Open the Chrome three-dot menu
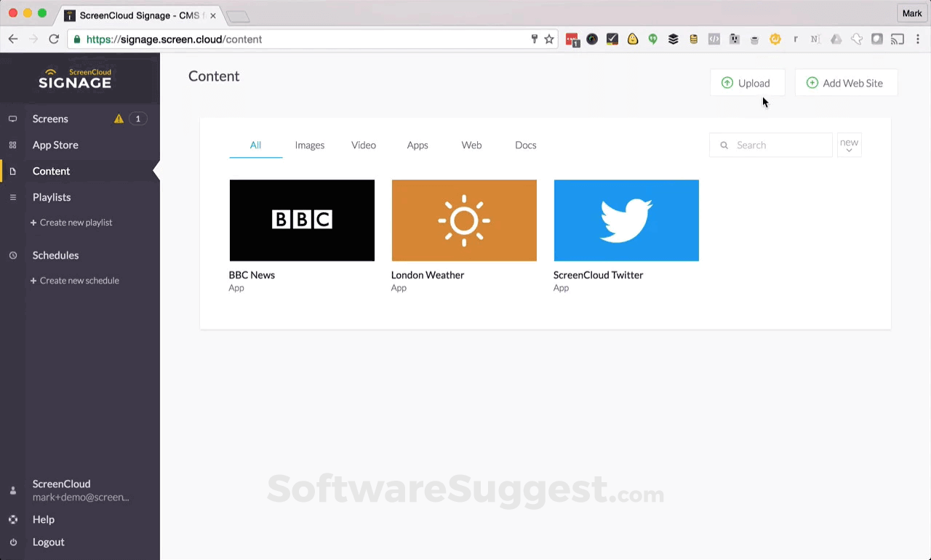The width and height of the screenshot is (931, 560). coord(918,39)
